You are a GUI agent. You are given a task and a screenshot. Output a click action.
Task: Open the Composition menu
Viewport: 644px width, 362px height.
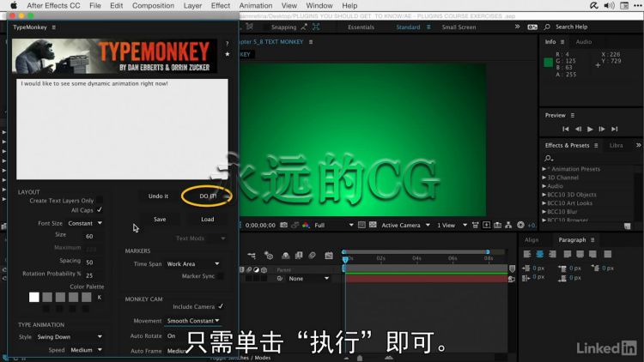(x=153, y=5)
